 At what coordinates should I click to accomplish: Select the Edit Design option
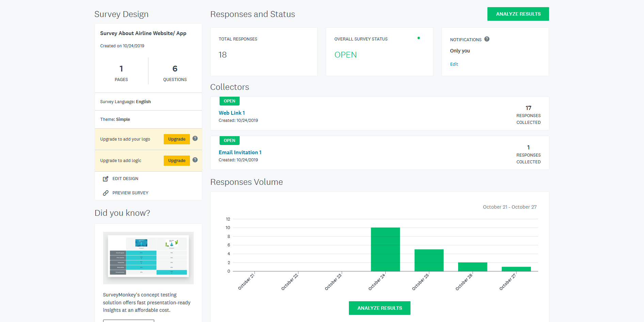tap(125, 179)
